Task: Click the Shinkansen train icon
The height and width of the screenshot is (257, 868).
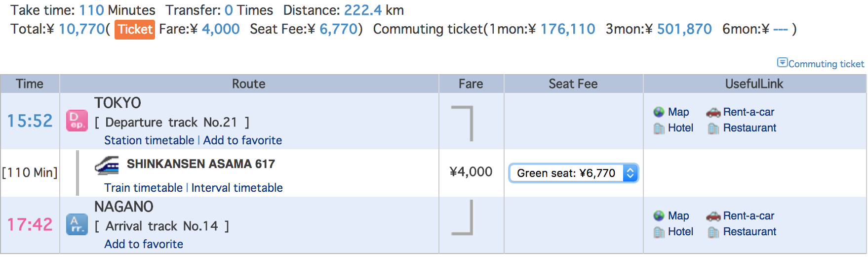Action: (107, 166)
